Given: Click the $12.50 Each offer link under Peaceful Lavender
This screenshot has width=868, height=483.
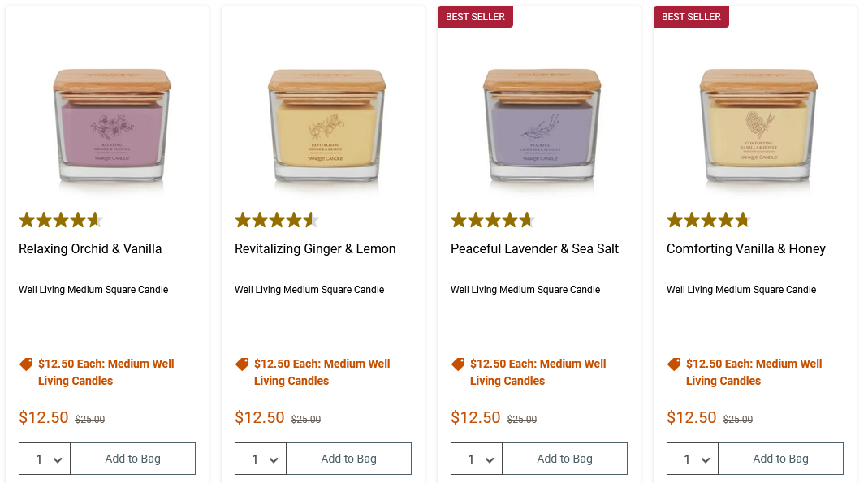Looking at the screenshot, I should 538,372.
